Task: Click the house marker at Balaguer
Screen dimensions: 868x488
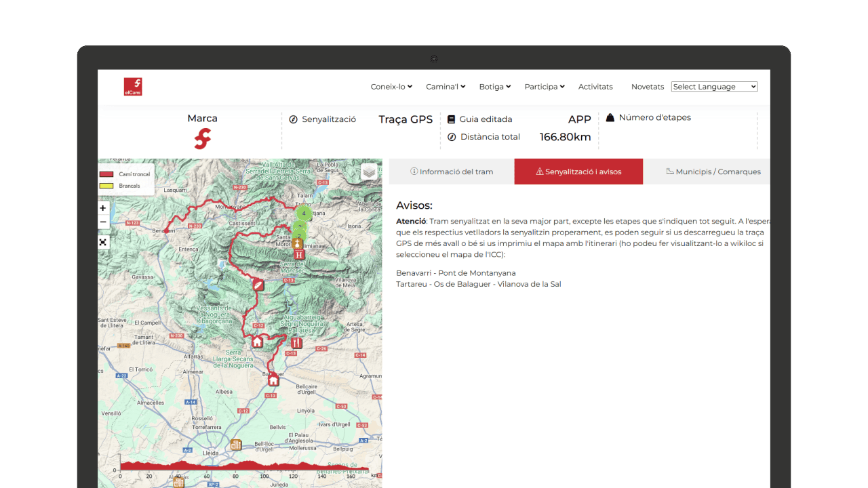Action: tap(273, 380)
